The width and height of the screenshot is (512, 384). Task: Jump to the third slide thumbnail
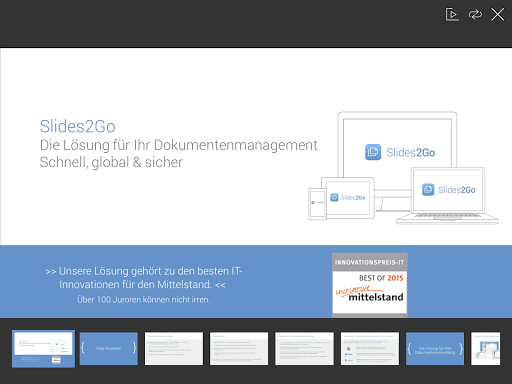tap(174, 348)
